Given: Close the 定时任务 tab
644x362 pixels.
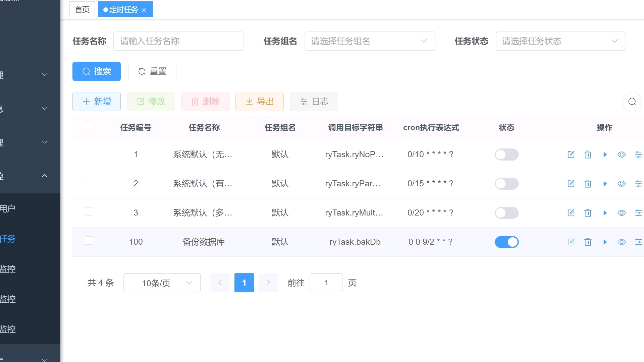Looking at the screenshot, I should (x=144, y=10).
